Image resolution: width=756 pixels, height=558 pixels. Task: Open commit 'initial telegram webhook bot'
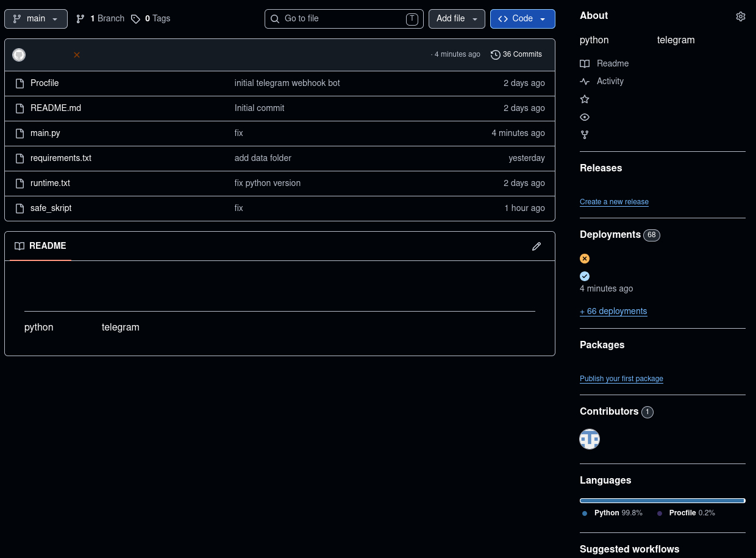point(287,83)
